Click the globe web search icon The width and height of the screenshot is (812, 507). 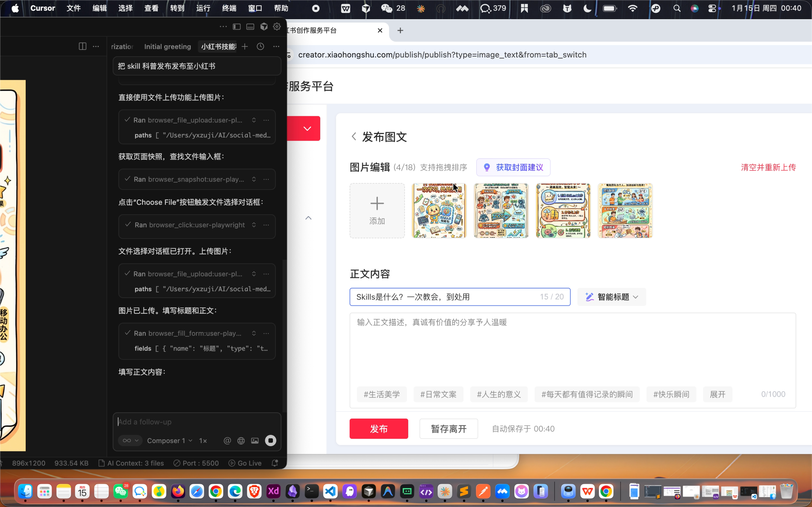click(x=241, y=440)
